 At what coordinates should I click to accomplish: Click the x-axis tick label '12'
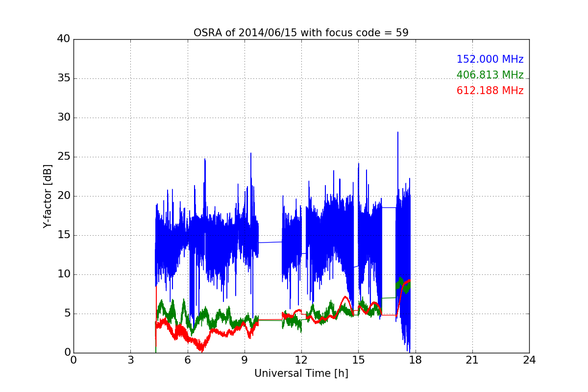click(x=301, y=360)
